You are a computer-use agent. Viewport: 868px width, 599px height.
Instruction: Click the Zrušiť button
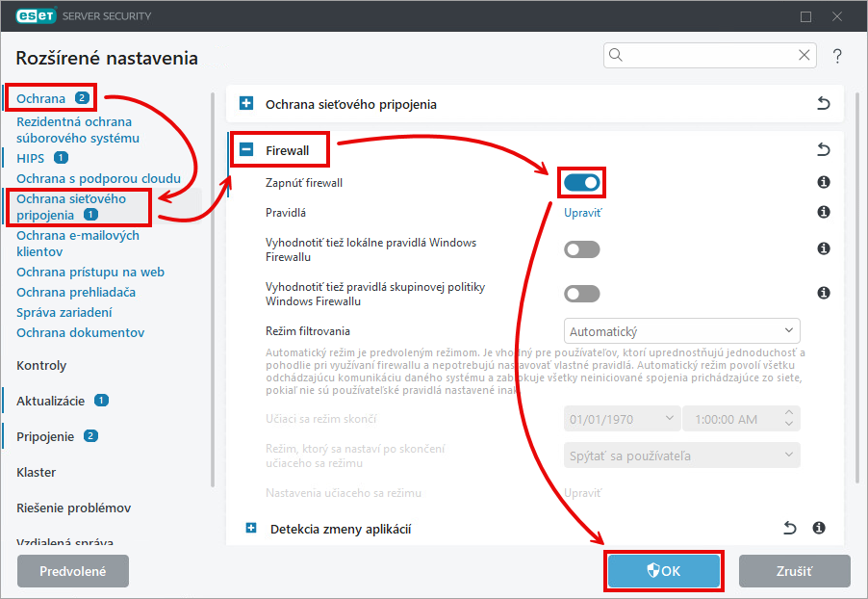tap(794, 571)
